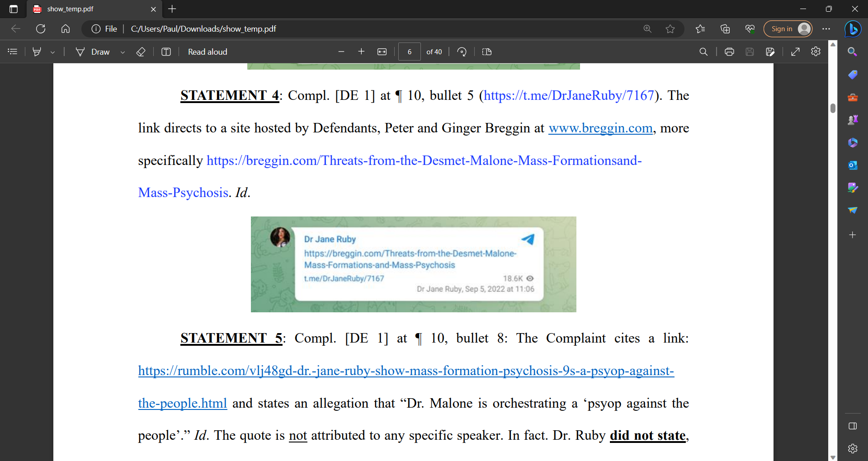
Task: Toggle Fit to width
Action: (x=382, y=52)
